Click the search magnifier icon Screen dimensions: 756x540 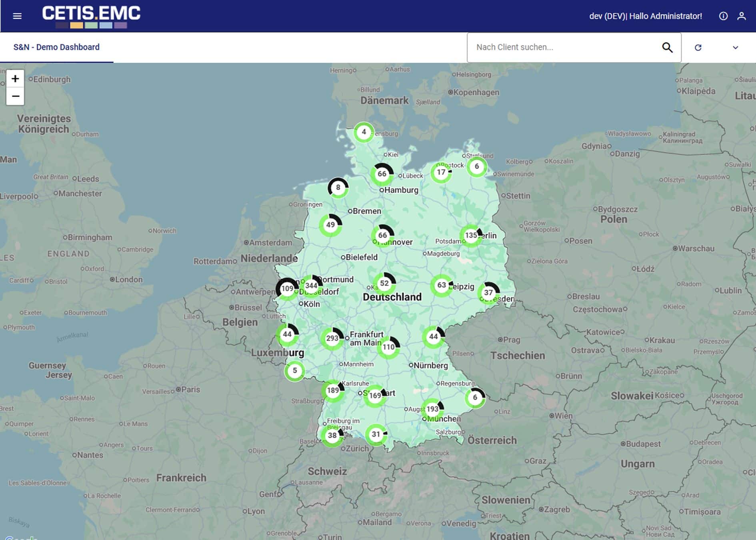[x=667, y=47]
